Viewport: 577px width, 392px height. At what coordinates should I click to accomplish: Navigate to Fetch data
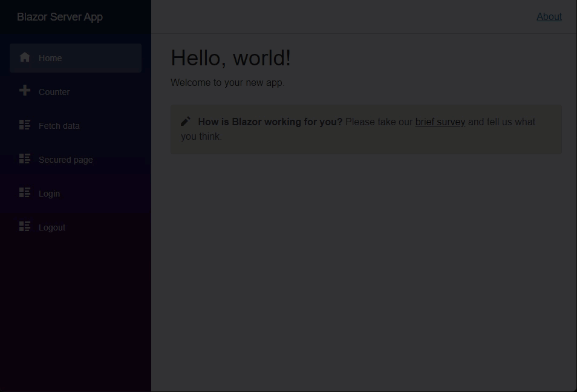pos(59,126)
